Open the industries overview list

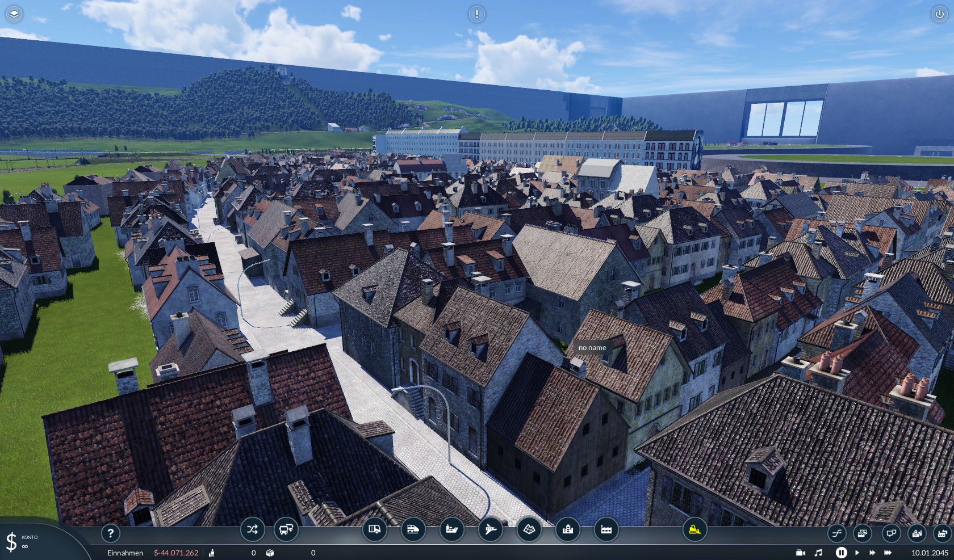pyautogui.click(x=943, y=533)
